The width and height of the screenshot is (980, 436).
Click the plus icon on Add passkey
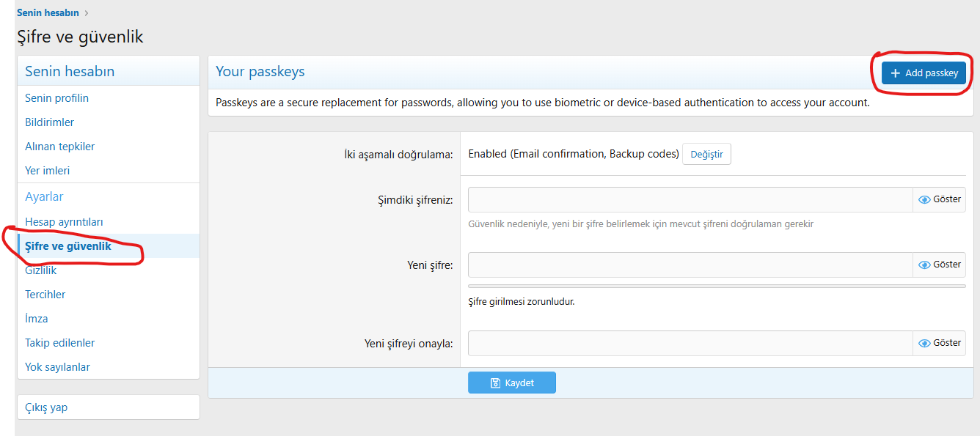895,73
